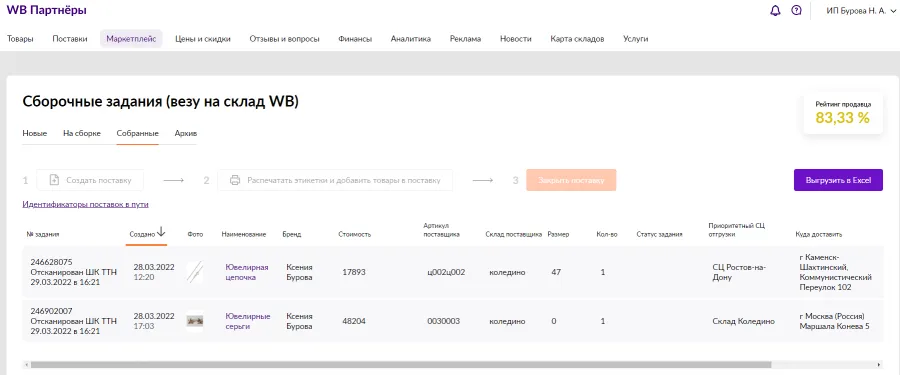900x375 pixels.
Task: Click the cost value 17893
Action: pos(354,272)
